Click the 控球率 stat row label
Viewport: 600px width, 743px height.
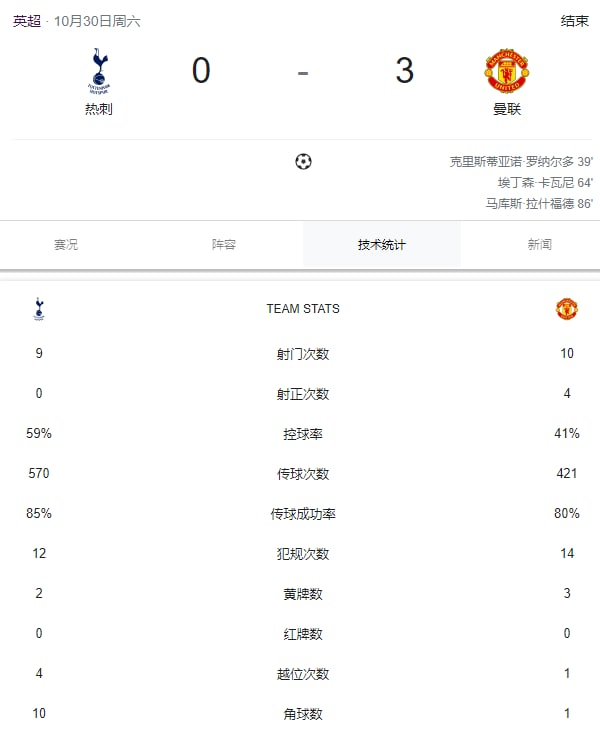[303, 434]
